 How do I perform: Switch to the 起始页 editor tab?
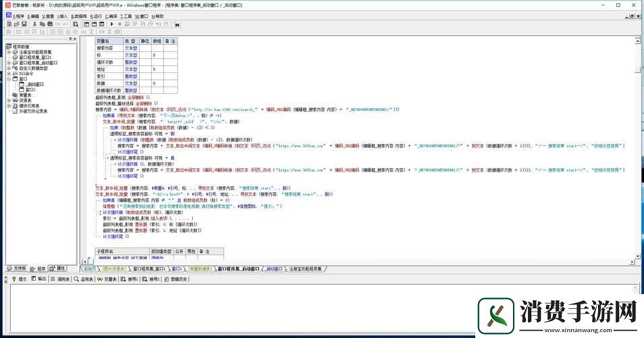[x=90, y=269]
